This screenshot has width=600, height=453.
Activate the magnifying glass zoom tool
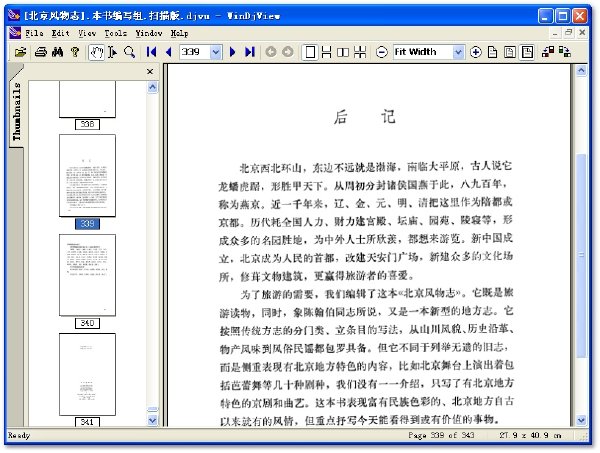pos(130,52)
